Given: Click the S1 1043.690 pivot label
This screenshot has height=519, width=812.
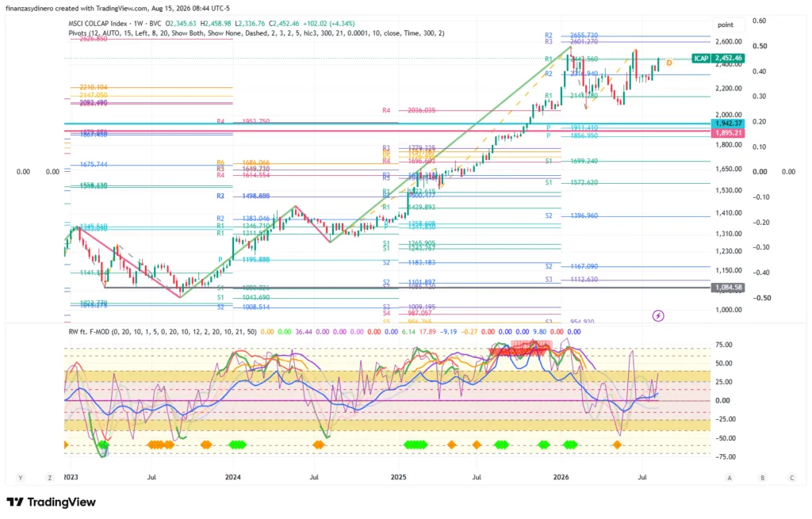Looking at the screenshot, I should (243, 297).
